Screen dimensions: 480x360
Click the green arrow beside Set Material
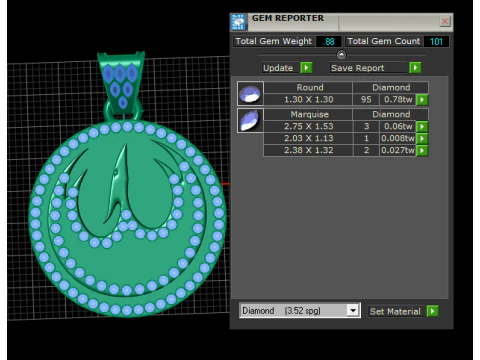pyautogui.click(x=432, y=311)
